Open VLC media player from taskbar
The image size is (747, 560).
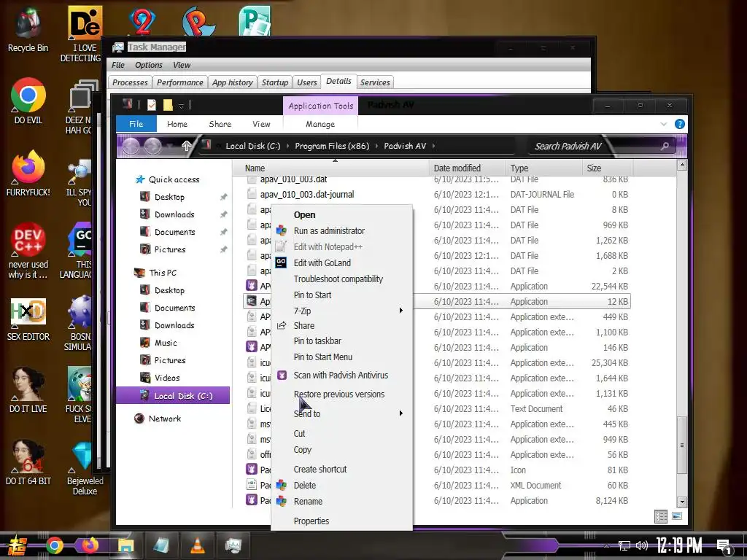click(197, 545)
